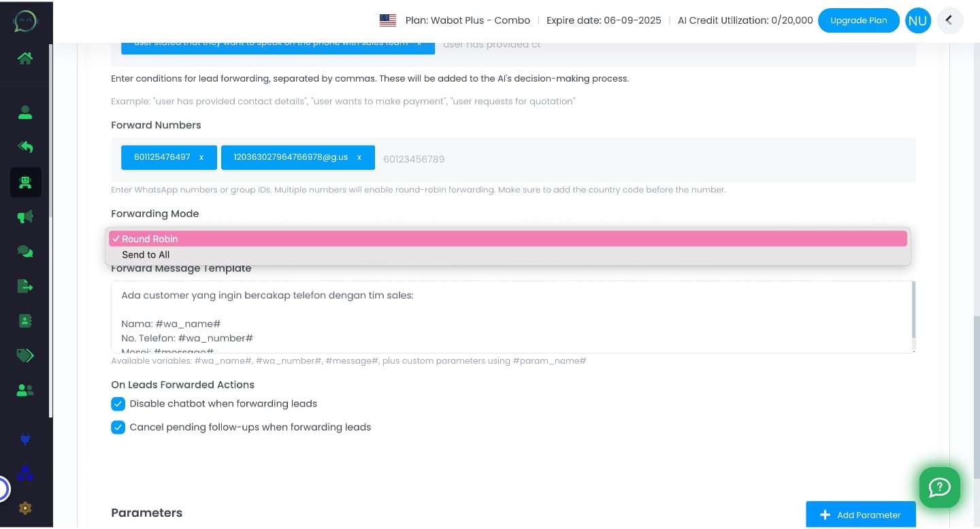This screenshot has height=529, width=980.
Task: Open the Home dashboard icon
Action: [25, 58]
